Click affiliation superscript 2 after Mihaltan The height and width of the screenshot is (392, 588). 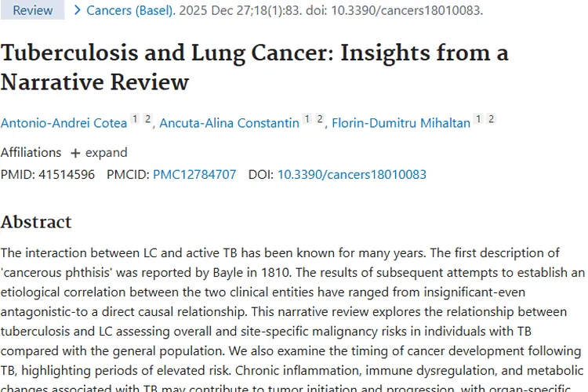(492, 119)
